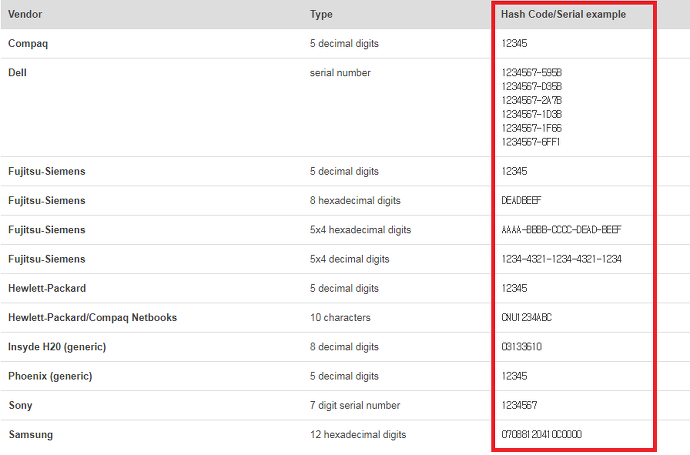Click the 12345 example in the Compaq row
The width and height of the screenshot is (690, 455).
[x=514, y=43]
